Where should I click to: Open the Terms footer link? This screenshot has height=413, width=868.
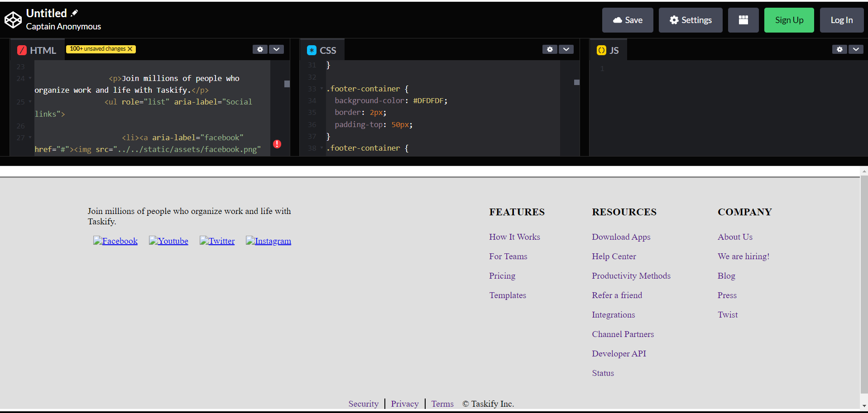(x=442, y=404)
